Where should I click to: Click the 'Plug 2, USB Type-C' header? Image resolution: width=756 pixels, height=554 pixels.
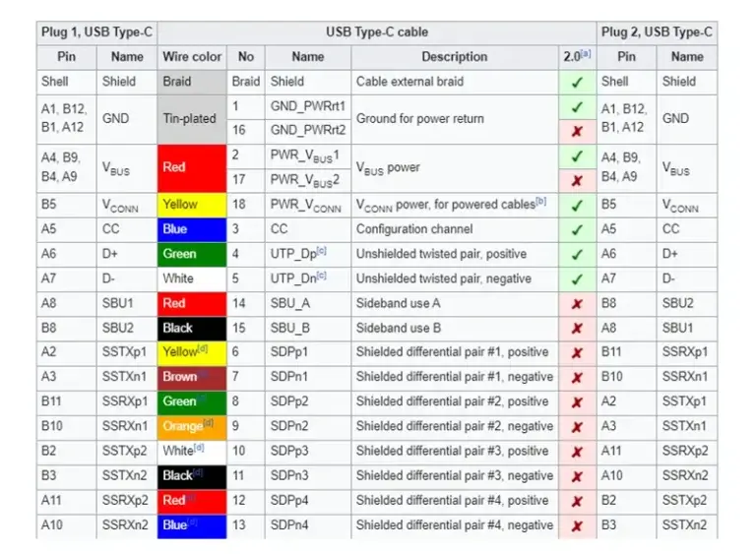point(657,31)
